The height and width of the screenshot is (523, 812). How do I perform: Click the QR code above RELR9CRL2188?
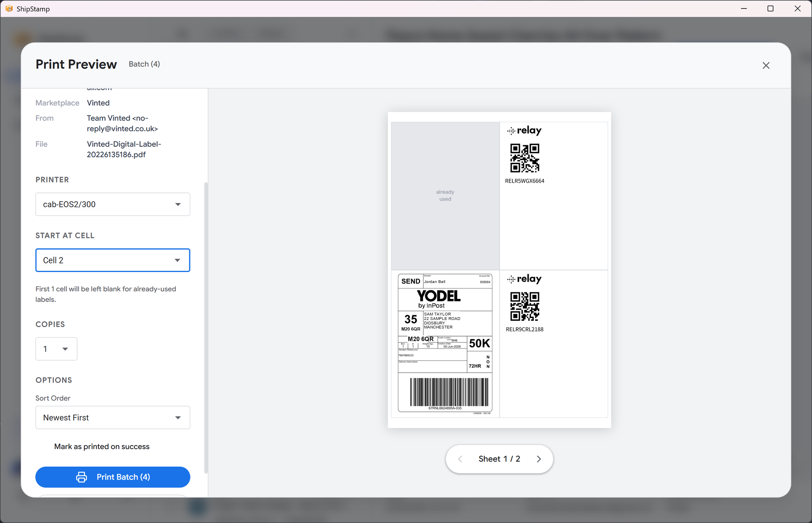(x=524, y=306)
